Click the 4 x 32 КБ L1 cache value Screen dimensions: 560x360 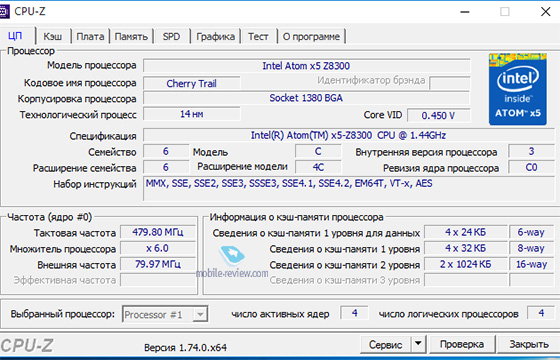coord(465,248)
